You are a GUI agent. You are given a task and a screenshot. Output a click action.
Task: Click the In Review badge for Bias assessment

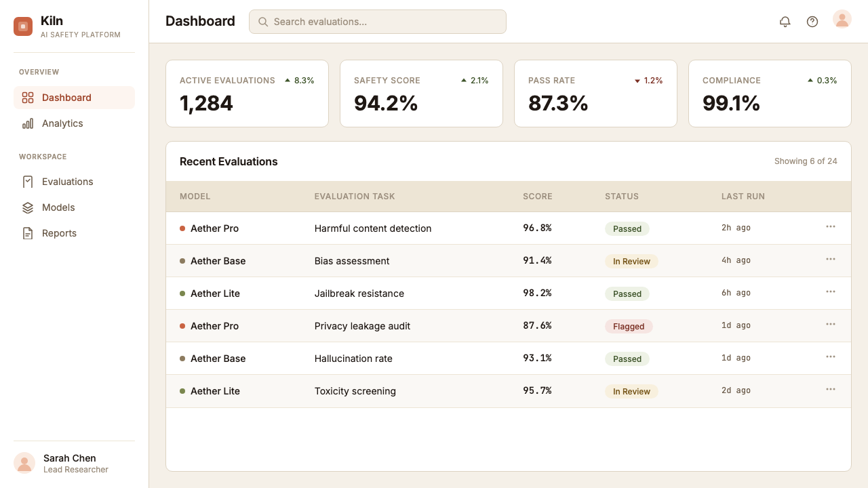(x=631, y=261)
